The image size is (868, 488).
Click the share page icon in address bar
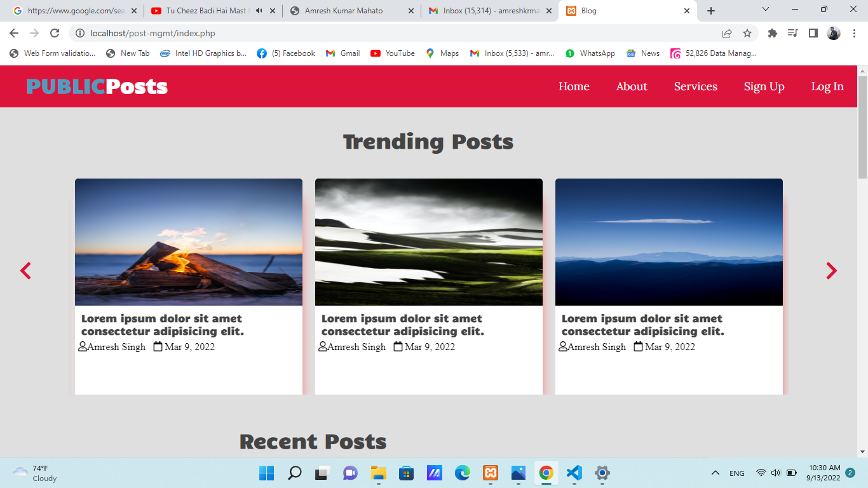coord(727,33)
